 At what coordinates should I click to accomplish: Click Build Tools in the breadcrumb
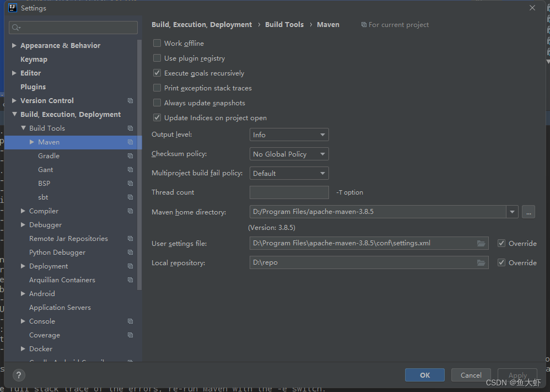284,25
